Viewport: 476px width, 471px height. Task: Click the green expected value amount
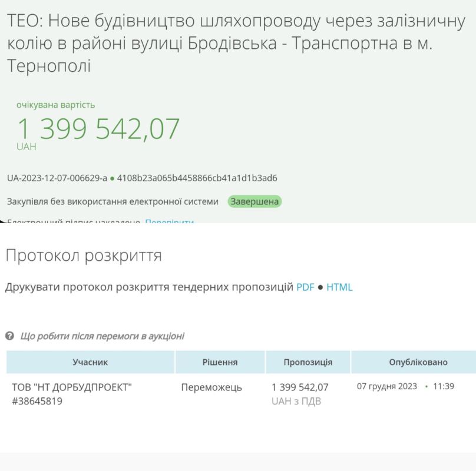pyautogui.click(x=98, y=129)
